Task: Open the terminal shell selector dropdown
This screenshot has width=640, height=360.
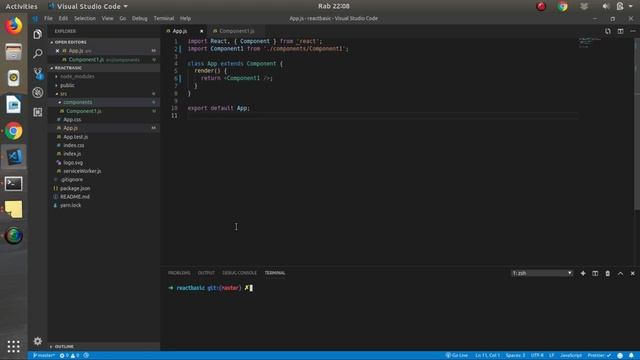Action: pyautogui.click(x=542, y=273)
